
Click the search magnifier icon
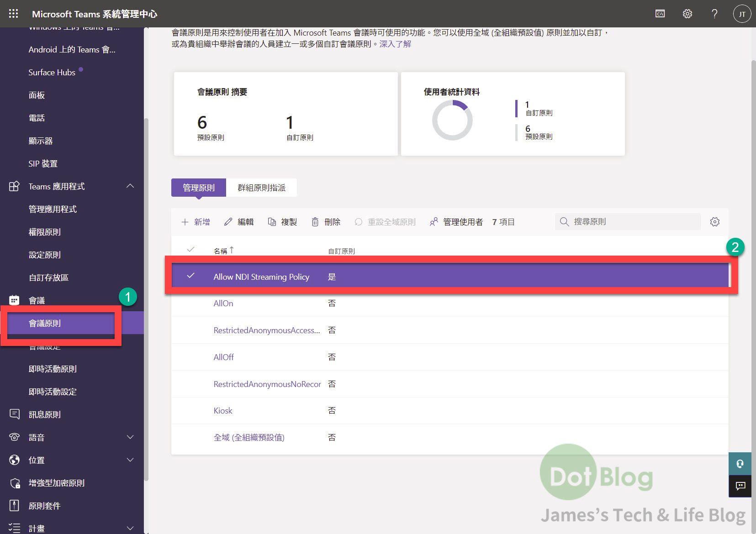click(564, 221)
